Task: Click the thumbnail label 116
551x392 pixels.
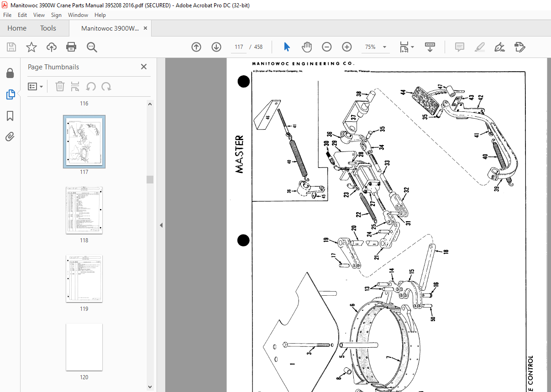Action: pyautogui.click(x=84, y=104)
